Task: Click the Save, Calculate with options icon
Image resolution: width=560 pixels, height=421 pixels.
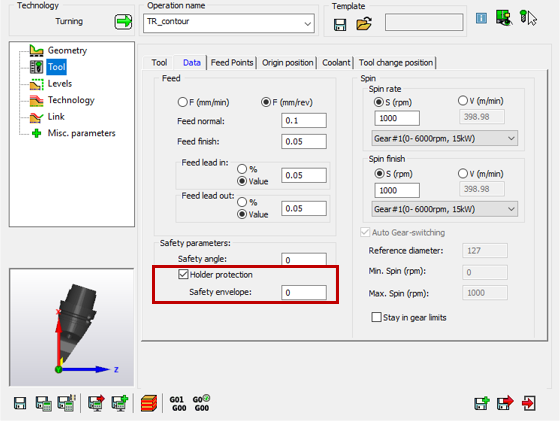Action: pos(67,403)
